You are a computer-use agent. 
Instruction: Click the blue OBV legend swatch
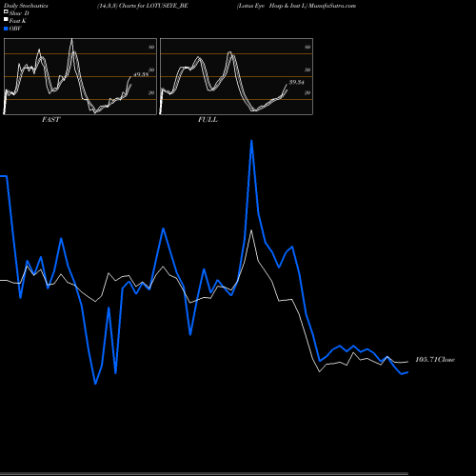(6, 29)
